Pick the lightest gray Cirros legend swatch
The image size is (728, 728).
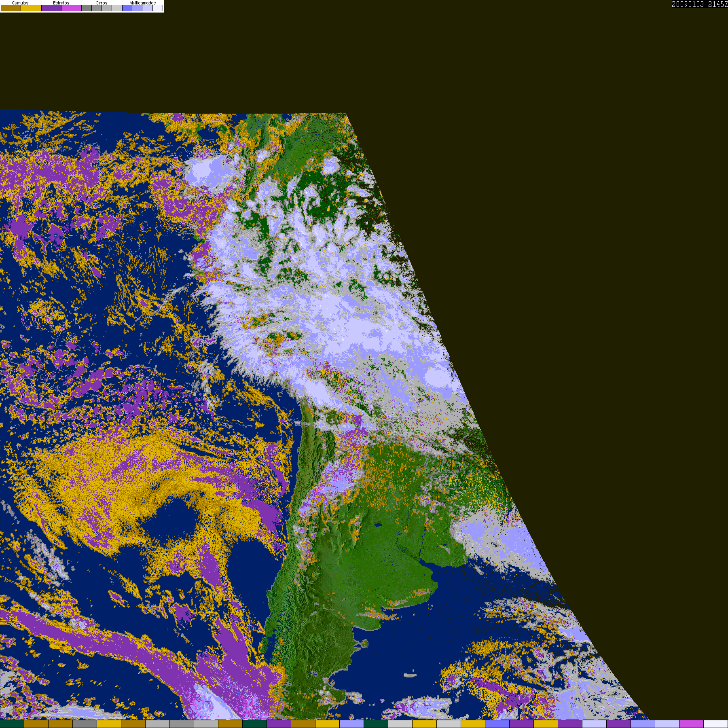[x=117, y=8]
